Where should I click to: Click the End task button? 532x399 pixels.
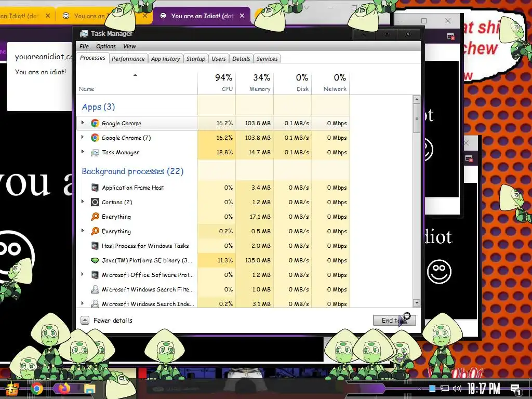click(394, 320)
